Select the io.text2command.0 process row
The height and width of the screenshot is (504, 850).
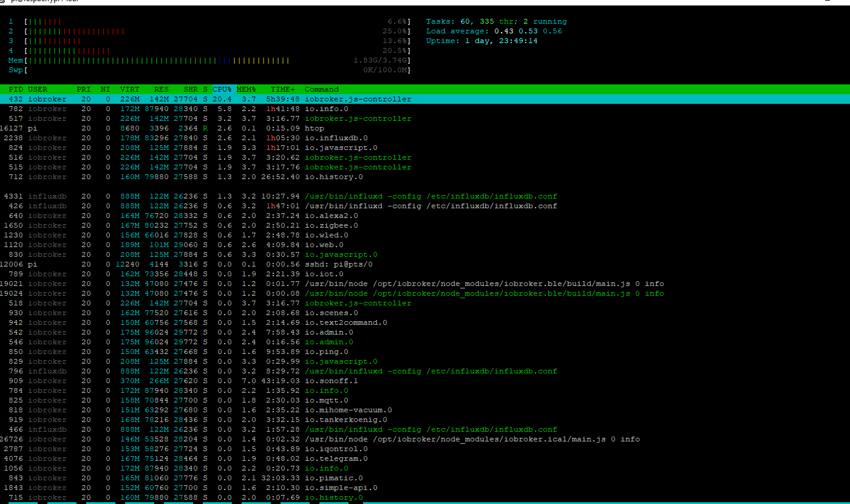pyautogui.click(x=425, y=322)
